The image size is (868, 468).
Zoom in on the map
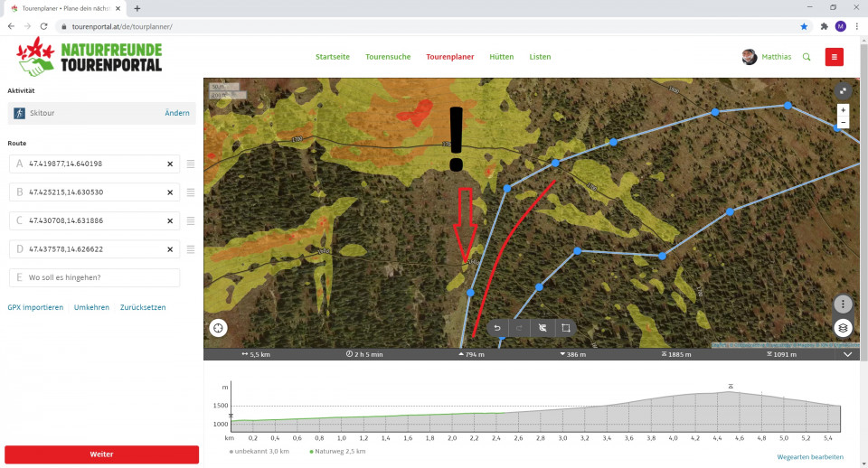coord(843,109)
